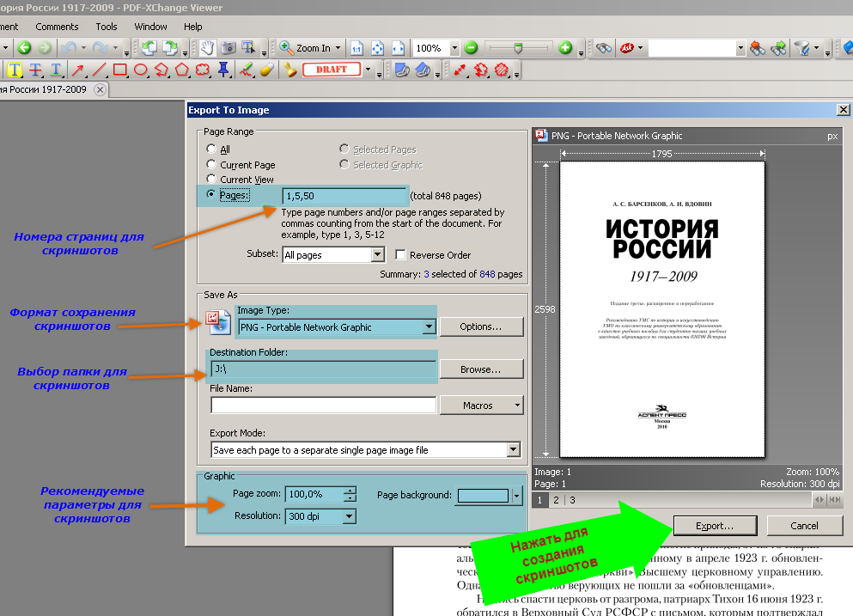This screenshot has height=616, width=853.
Task: Go forward using the green forward arrow
Action: coord(45,48)
